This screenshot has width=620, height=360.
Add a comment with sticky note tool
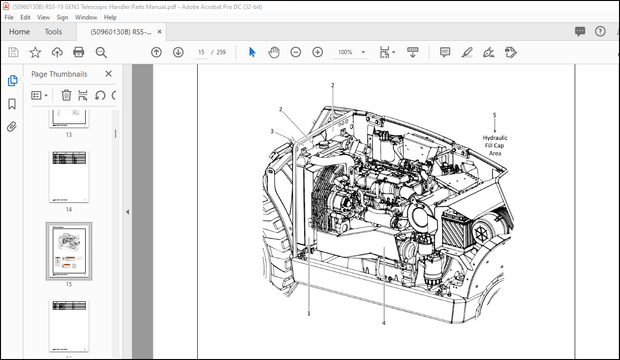[445, 52]
